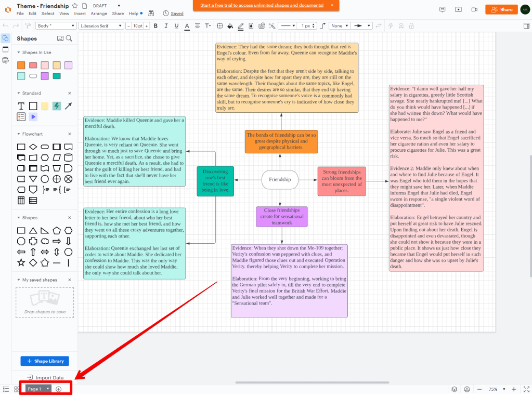Click the font size input field
Viewport: 532px width, 396px height.
click(137, 25)
